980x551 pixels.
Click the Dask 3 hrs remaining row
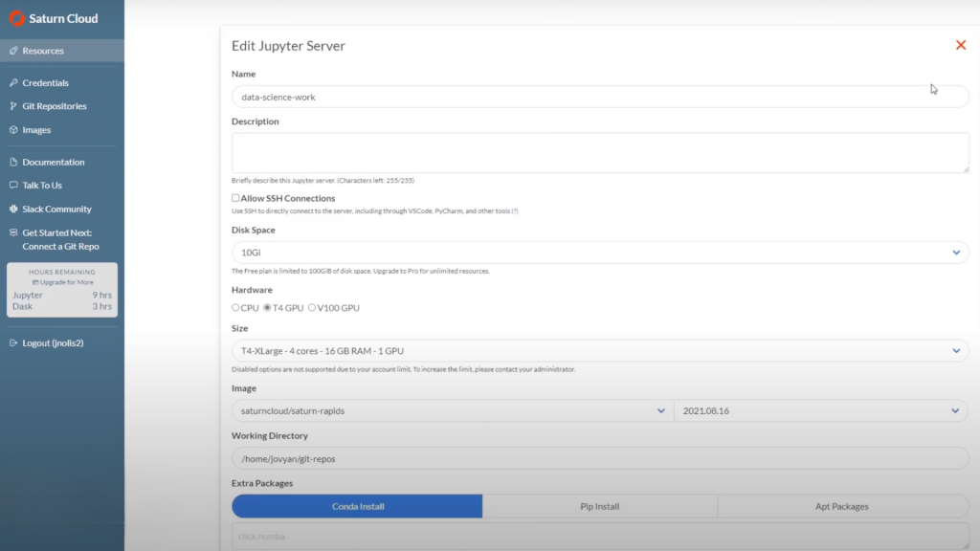pos(62,306)
